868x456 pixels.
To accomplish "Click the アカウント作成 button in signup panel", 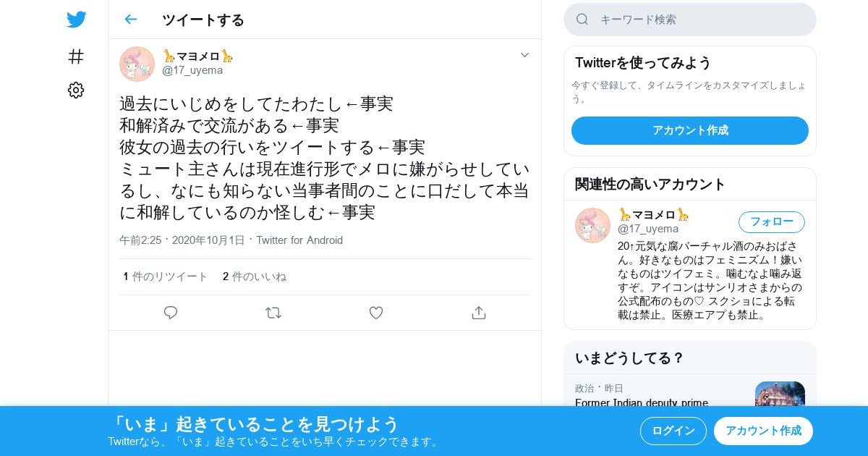I will [x=690, y=130].
